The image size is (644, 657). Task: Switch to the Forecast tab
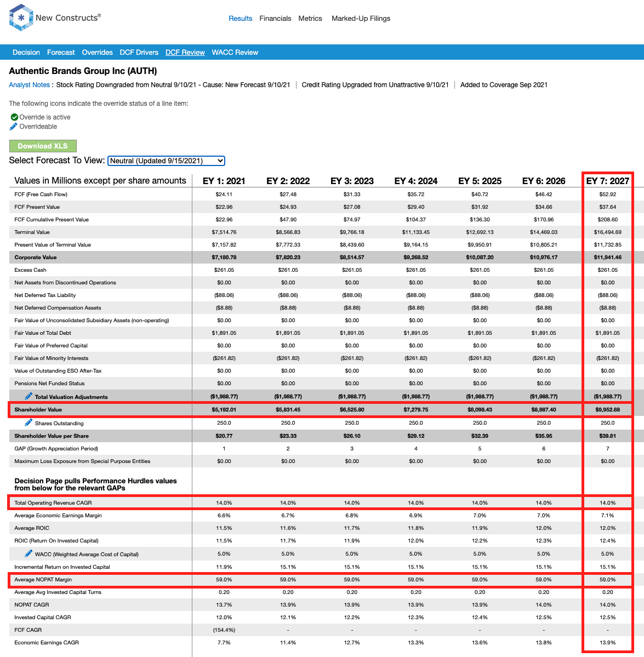click(x=61, y=53)
